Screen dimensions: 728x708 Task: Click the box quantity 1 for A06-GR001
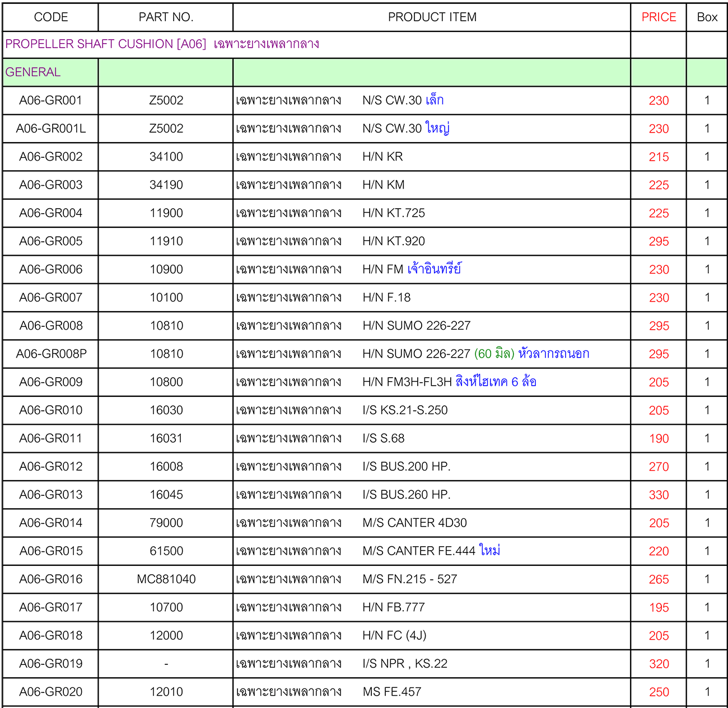pos(707,100)
